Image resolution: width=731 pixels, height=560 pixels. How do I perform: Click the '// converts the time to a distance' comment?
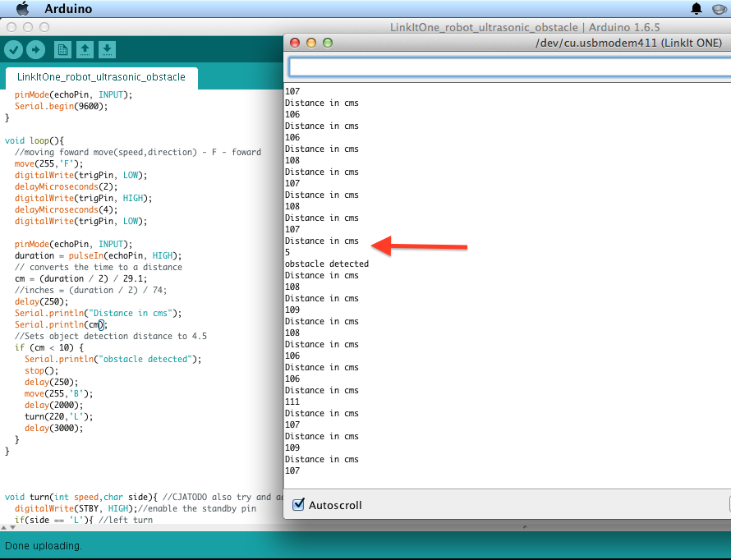tap(99, 267)
